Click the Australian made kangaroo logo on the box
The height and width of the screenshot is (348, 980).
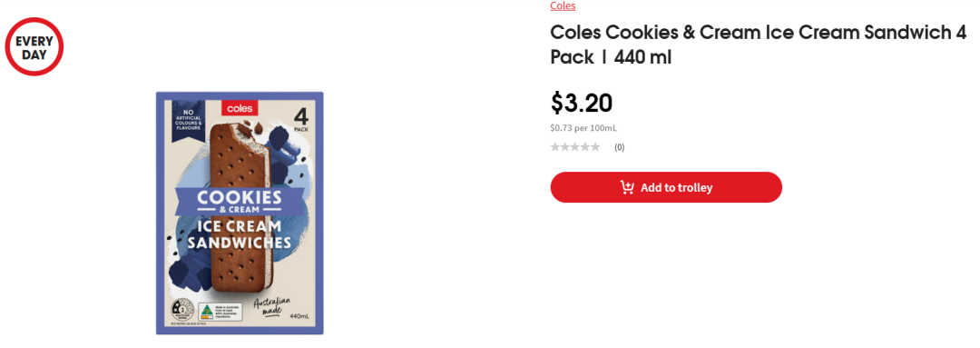[x=207, y=312]
